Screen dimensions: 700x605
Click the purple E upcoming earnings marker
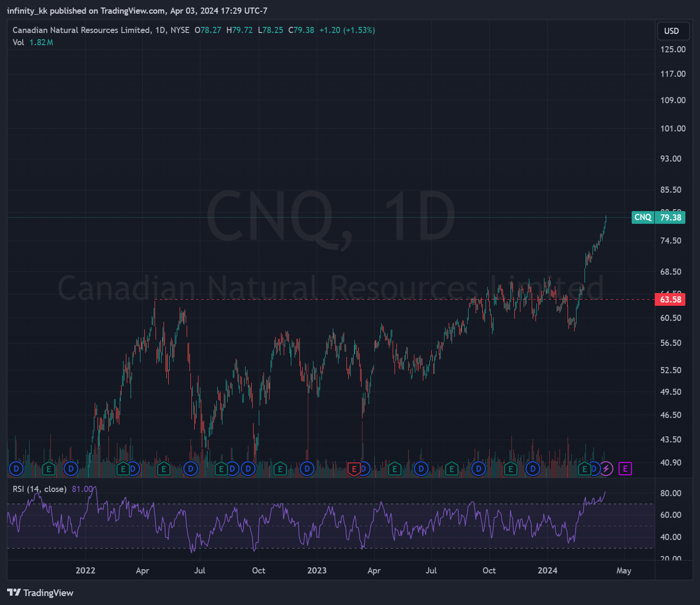(x=626, y=469)
